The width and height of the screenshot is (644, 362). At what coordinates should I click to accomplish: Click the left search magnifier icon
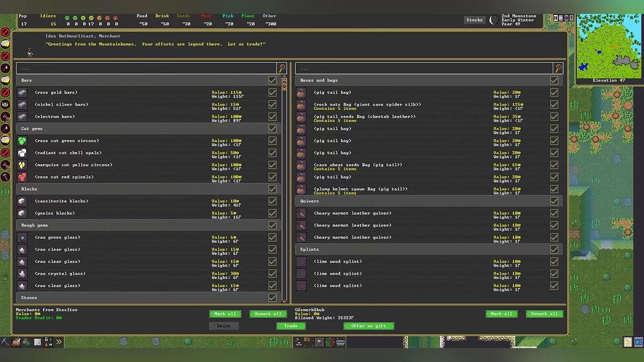tap(282, 68)
